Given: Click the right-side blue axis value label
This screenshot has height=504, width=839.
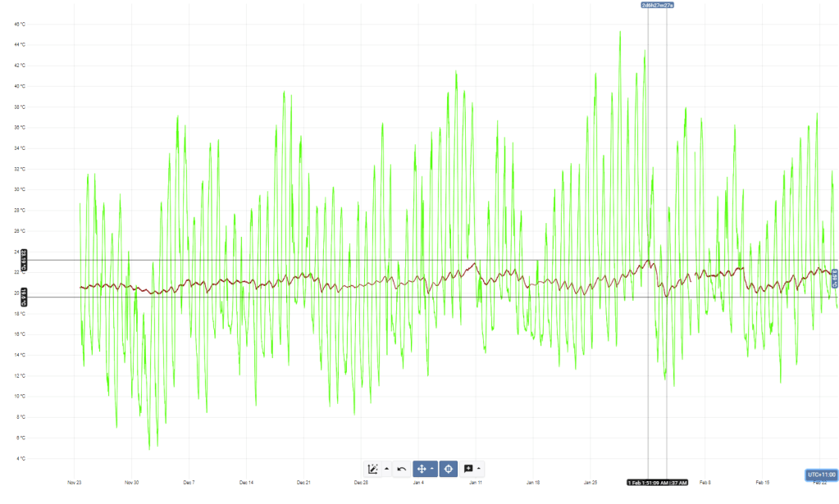Looking at the screenshot, I should tap(835, 279).
